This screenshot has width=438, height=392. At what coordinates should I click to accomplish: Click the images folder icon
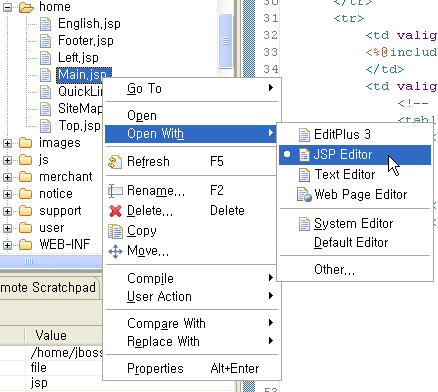(x=26, y=143)
